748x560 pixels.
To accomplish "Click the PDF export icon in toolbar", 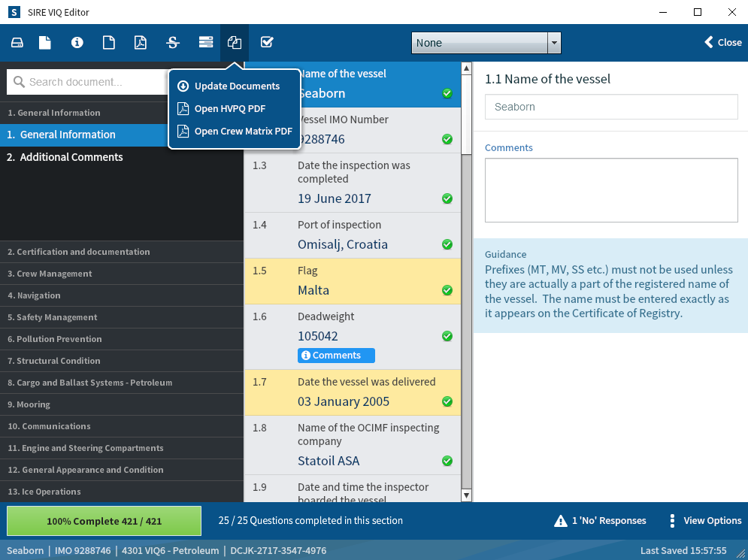I will point(141,42).
